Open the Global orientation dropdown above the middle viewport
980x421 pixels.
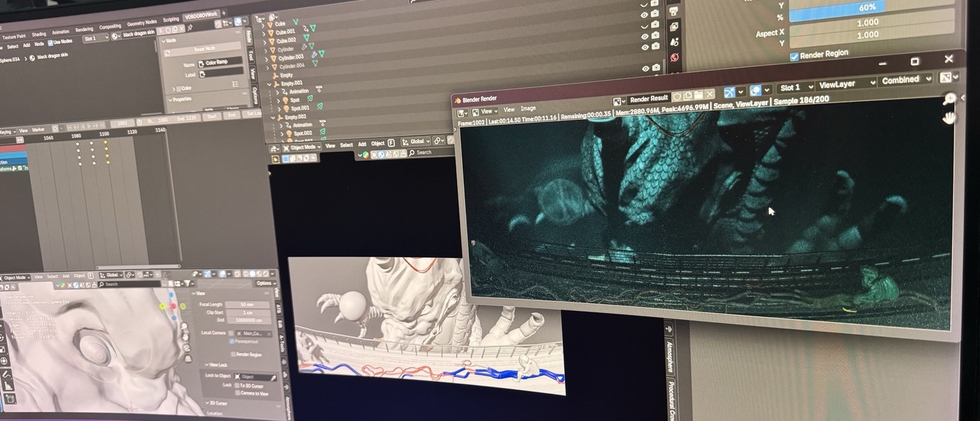(x=415, y=142)
